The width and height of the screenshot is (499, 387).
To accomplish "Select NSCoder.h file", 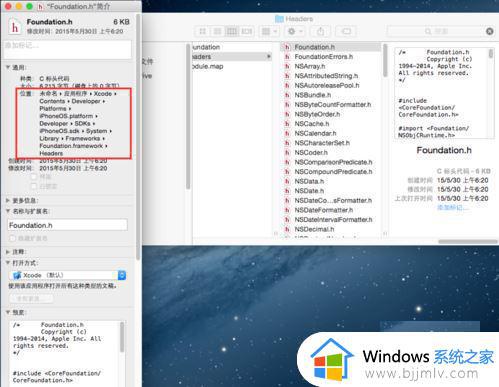I will [x=311, y=153].
